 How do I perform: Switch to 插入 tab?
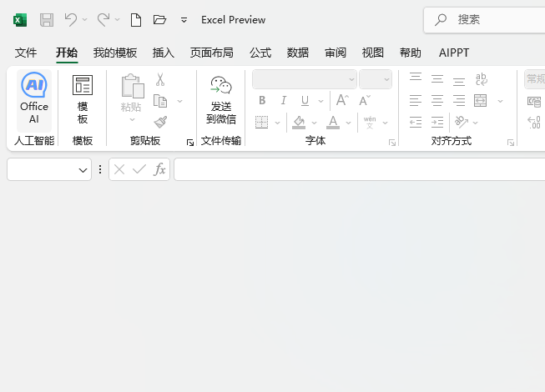pyautogui.click(x=164, y=53)
